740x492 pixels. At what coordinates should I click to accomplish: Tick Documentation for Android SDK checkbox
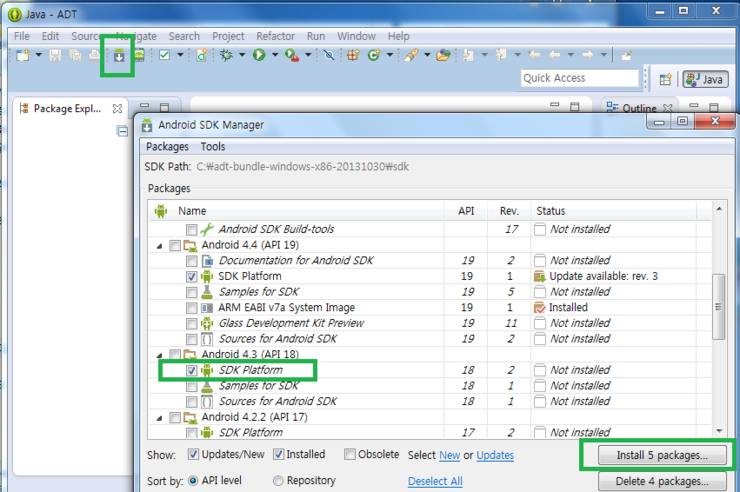tap(192, 261)
